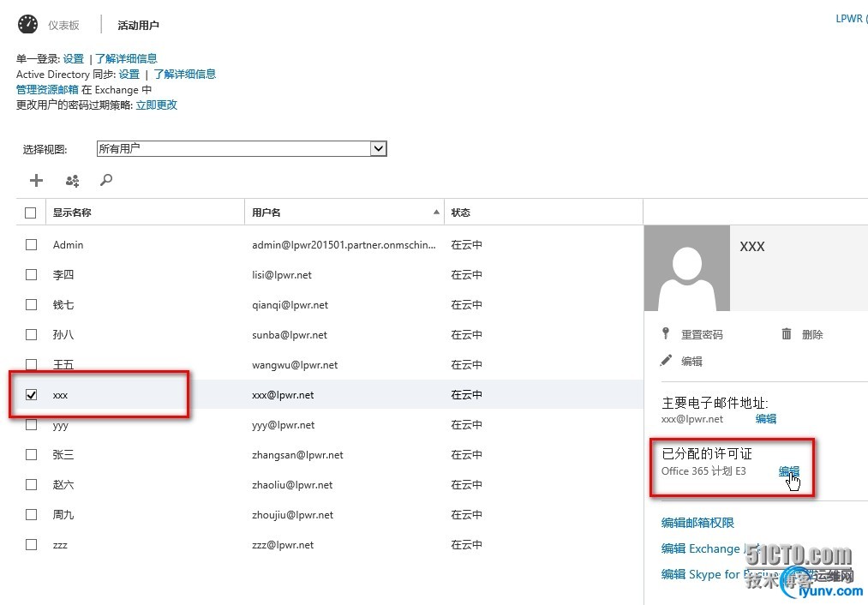
Task: Click the bulk add users icon
Action: 73,181
